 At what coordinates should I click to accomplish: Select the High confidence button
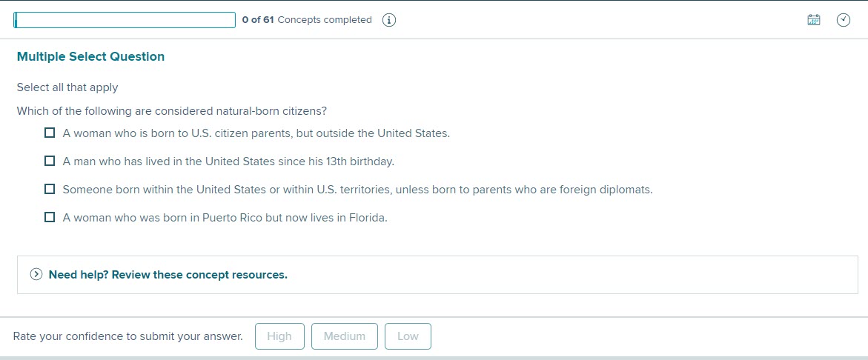click(x=279, y=336)
